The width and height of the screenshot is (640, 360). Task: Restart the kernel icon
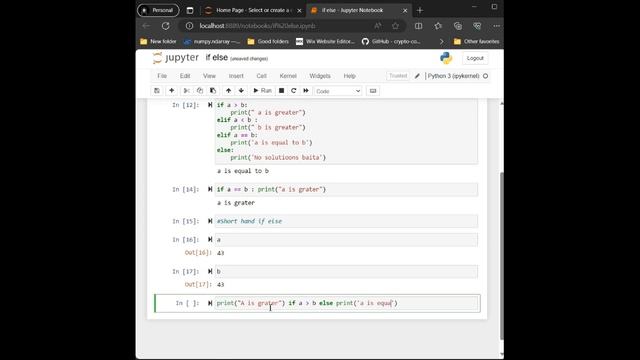(x=293, y=91)
